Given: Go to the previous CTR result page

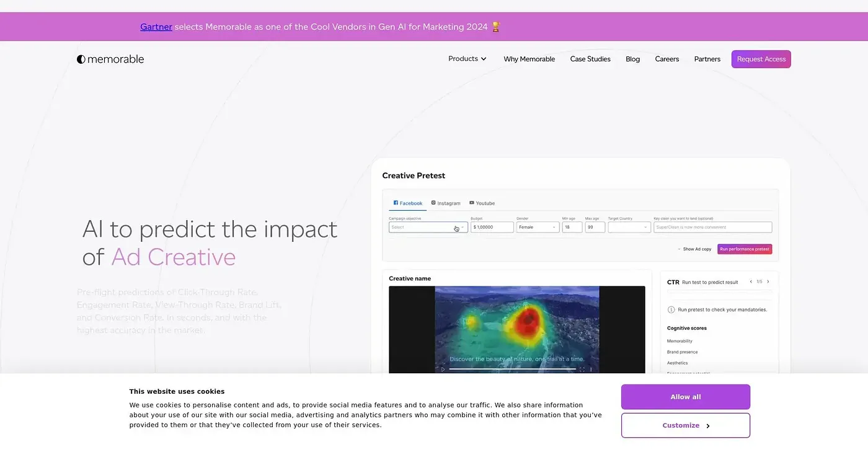Looking at the screenshot, I should coord(751,281).
